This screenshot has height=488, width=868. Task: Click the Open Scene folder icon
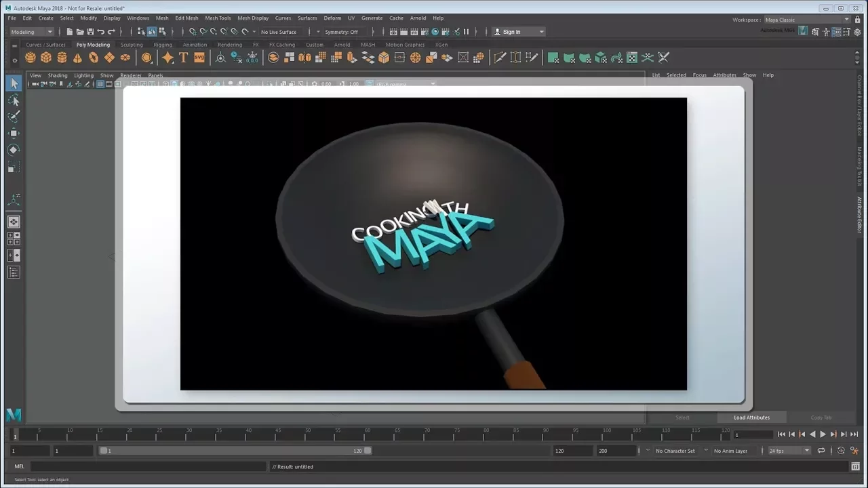80,32
